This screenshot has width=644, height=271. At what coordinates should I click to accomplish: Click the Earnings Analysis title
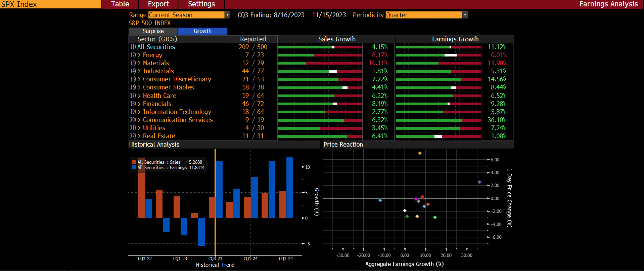click(x=608, y=4)
